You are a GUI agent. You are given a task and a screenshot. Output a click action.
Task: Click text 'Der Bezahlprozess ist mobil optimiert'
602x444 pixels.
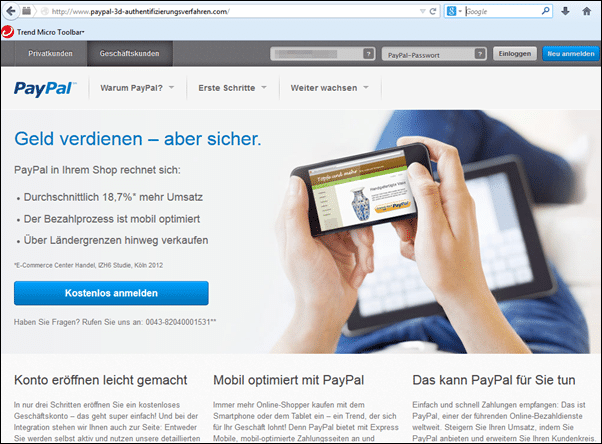112,219
